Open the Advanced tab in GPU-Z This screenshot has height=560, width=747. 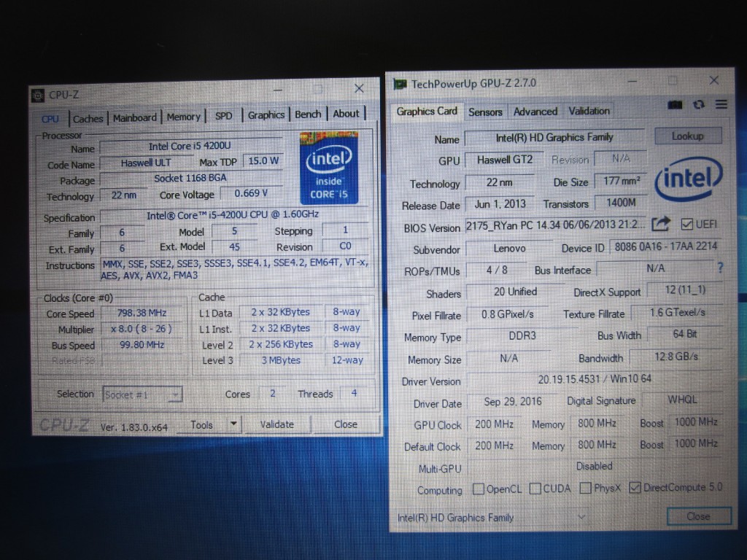tap(535, 112)
